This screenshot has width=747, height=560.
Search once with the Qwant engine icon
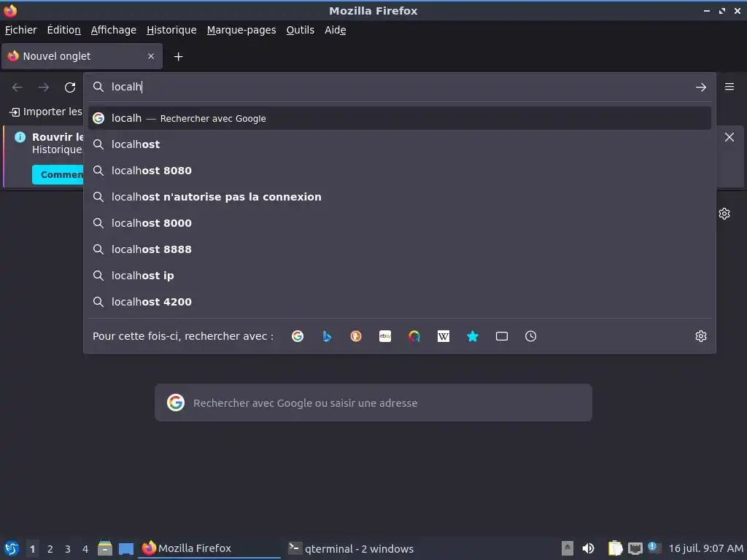pos(414,336)
